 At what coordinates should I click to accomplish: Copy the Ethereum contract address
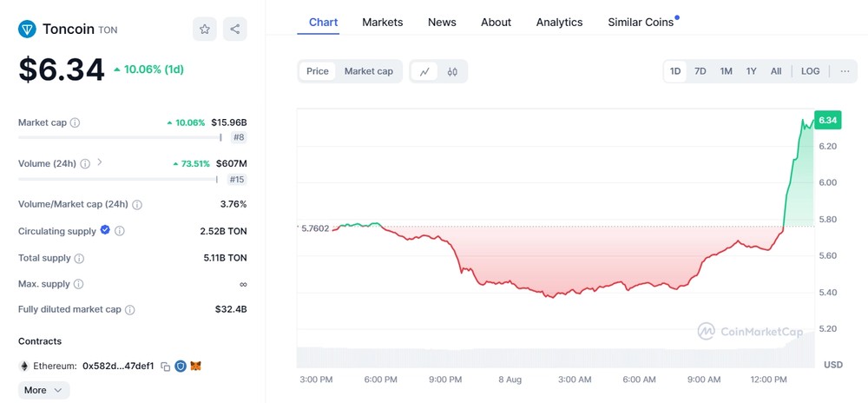(165, 366)
